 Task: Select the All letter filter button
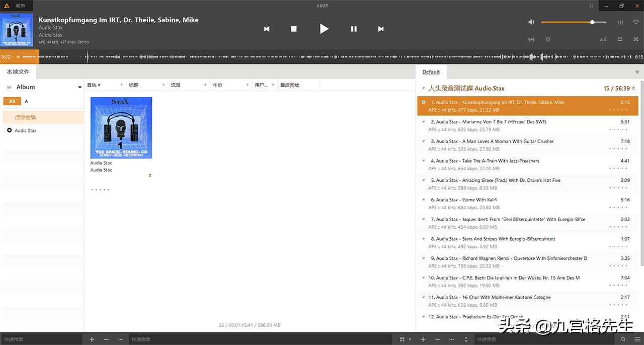(x=12, y=101)
